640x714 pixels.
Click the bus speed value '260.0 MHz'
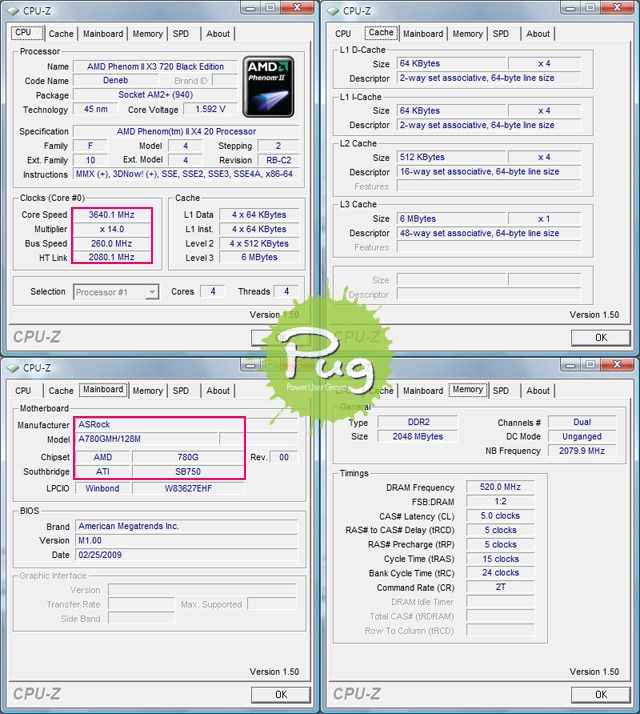pyautogui.click(x=112, y=244)
